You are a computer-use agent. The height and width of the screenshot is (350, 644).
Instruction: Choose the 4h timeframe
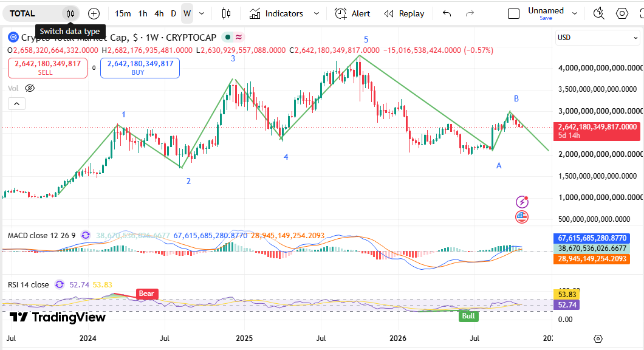click(x=159, y=13)
